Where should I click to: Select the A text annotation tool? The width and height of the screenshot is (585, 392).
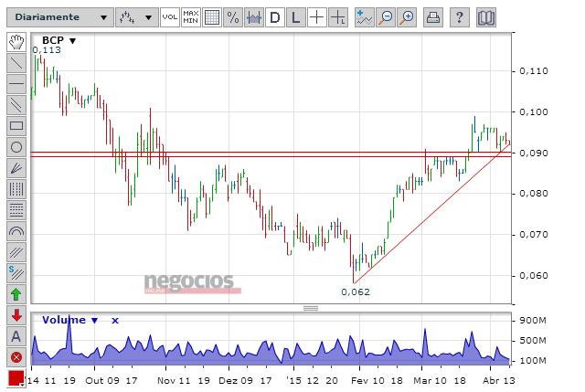point(16,336)
